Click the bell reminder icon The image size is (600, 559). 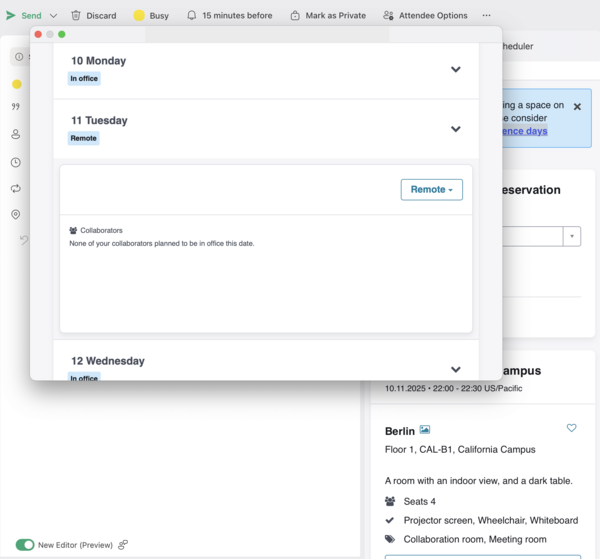pyautogui.click(x=192, y=15)
